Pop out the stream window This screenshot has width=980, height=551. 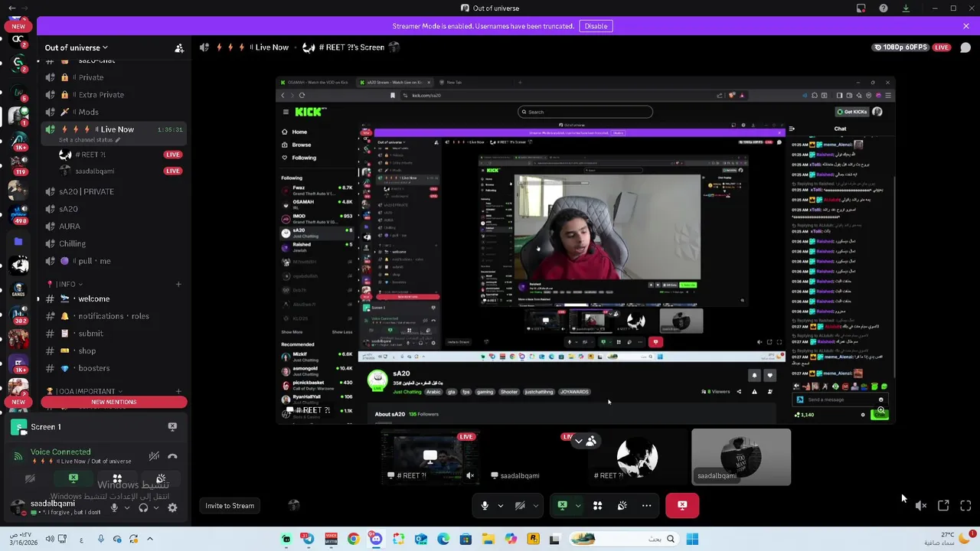[x=943, y=506]
